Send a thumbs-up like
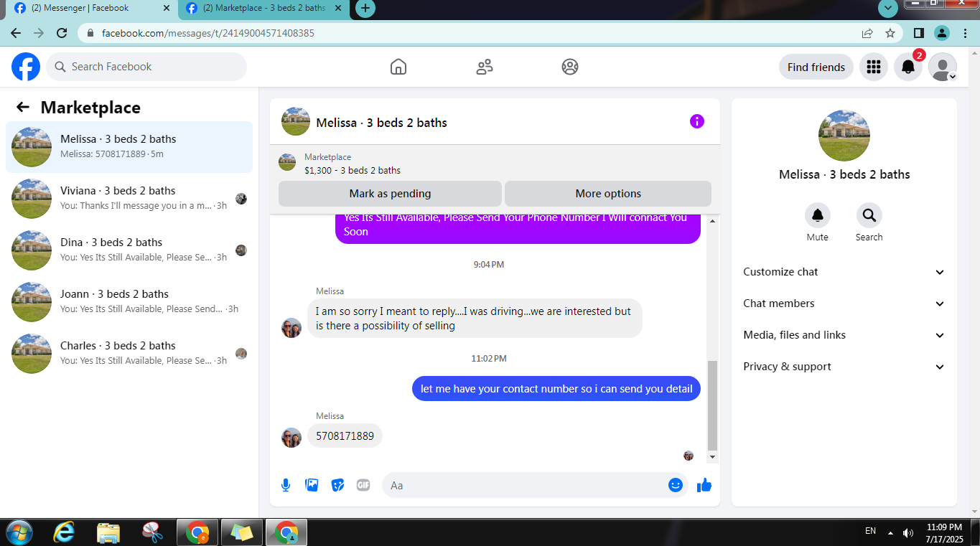Screen dimensions: 980x546 coord(704,485)
